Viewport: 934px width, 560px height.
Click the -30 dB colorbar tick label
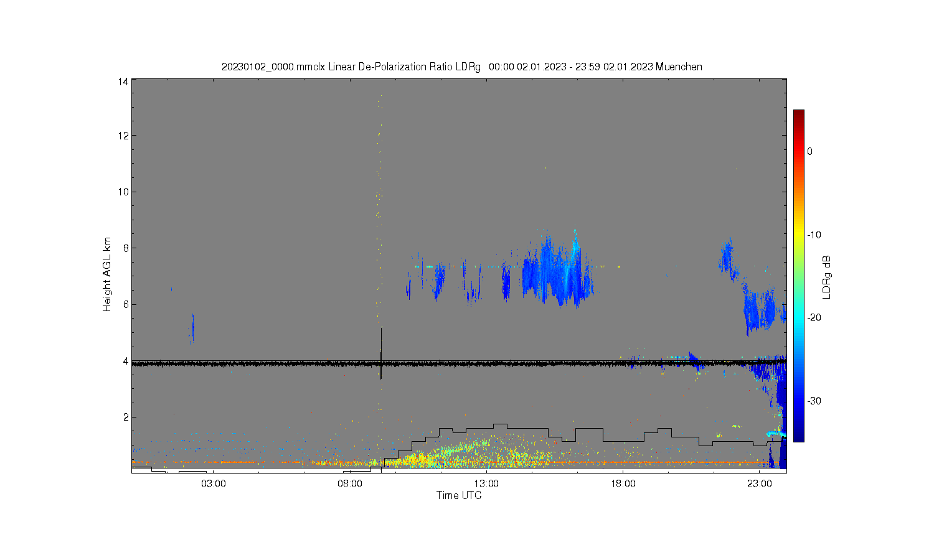pyautogui.click(x=814, y=401)
